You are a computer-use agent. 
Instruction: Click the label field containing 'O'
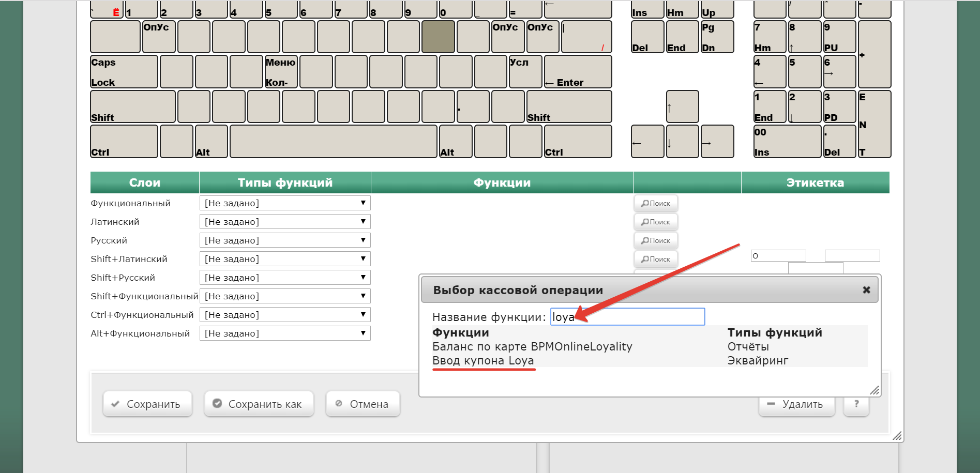[778, 256]
